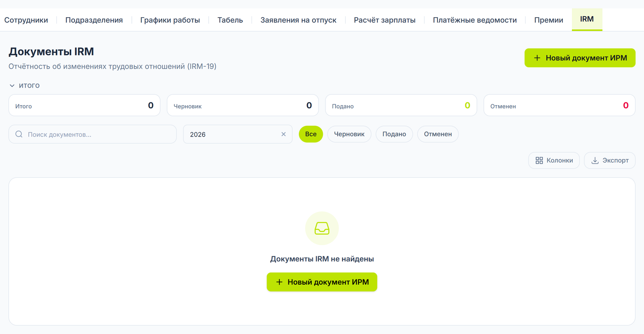Click the empty inbox tray icon

tap(322, 228)
